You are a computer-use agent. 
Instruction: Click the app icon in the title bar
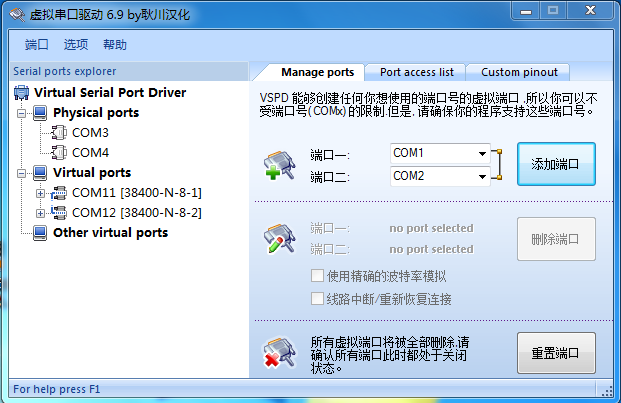coord(17,15)
